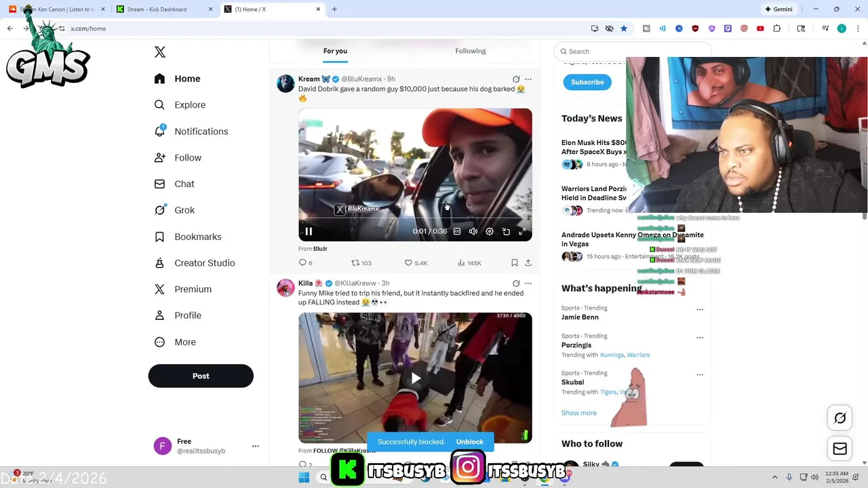This screenshot has height=488, width=868.
Task: Ask Grok about Kream's post
Action: tap(516, 79)
